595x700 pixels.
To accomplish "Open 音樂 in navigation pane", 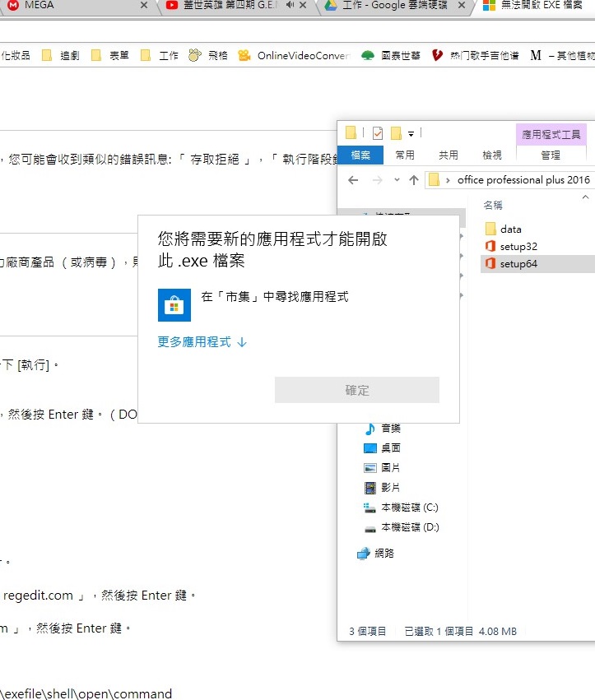I will pyautogui.click(x=383, y=429).
